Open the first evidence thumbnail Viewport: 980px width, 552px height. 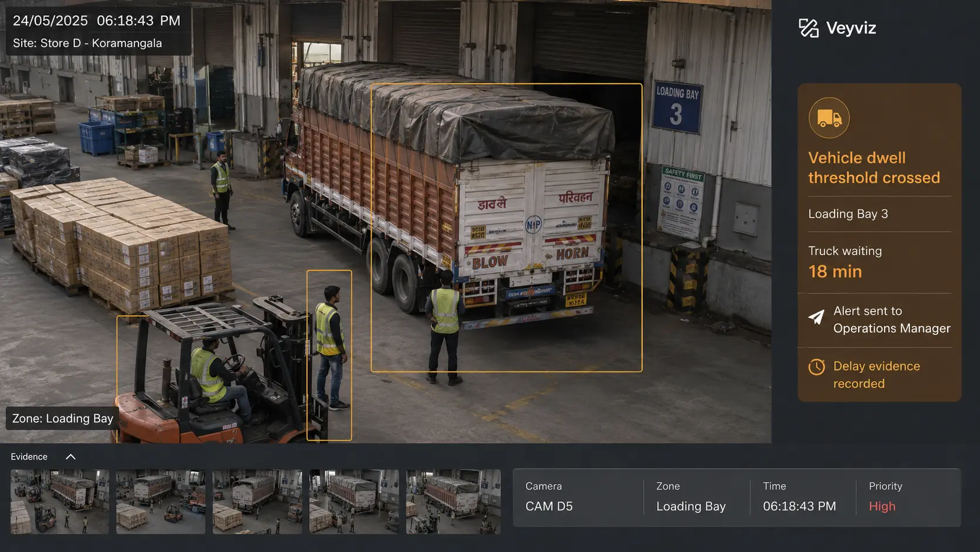click(x=60, y=502)
